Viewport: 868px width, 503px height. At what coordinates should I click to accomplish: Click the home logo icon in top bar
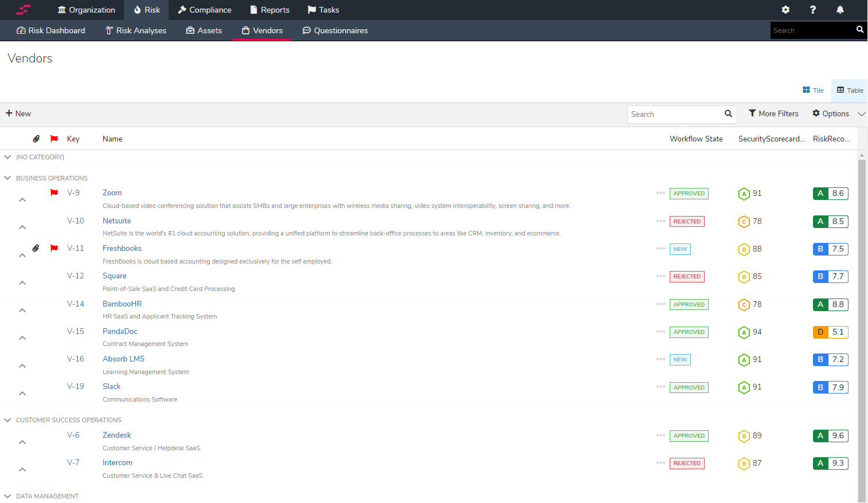coord(24,10)
